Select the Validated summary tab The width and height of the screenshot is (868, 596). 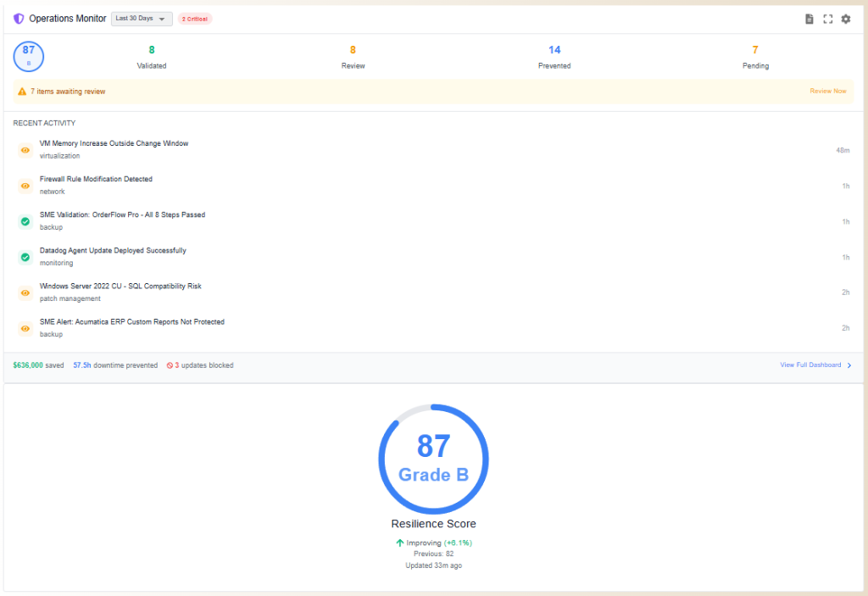[x=152, y=57]
